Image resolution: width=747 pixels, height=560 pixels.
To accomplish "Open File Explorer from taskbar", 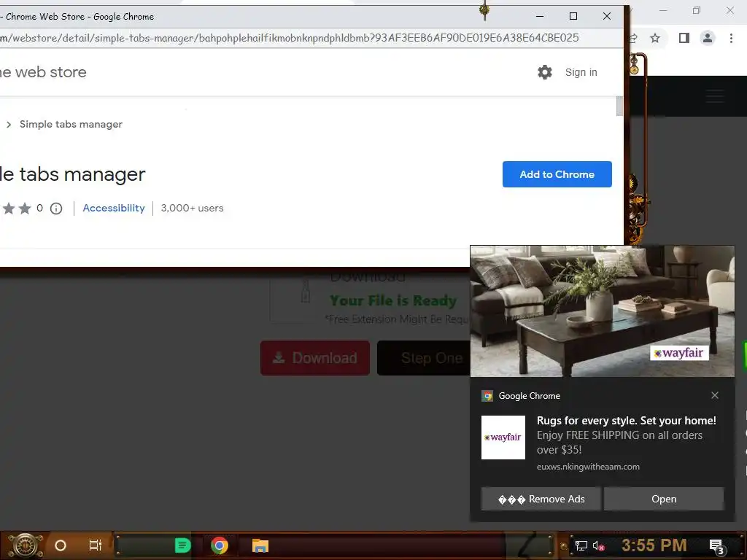I will [x=260, y=545].
